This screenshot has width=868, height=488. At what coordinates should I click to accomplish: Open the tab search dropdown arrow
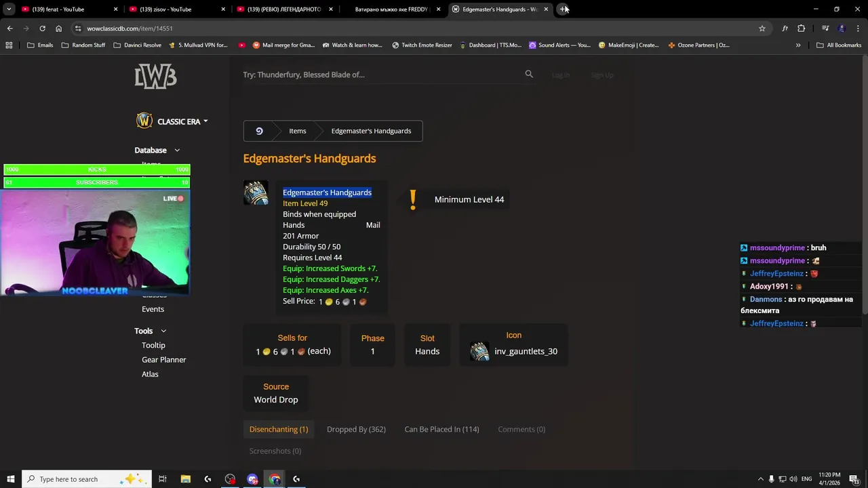point(9,9)
